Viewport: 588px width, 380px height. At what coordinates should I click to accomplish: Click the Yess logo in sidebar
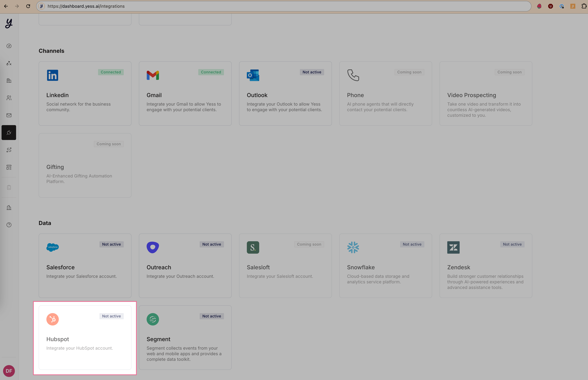[x=9, y=23]
